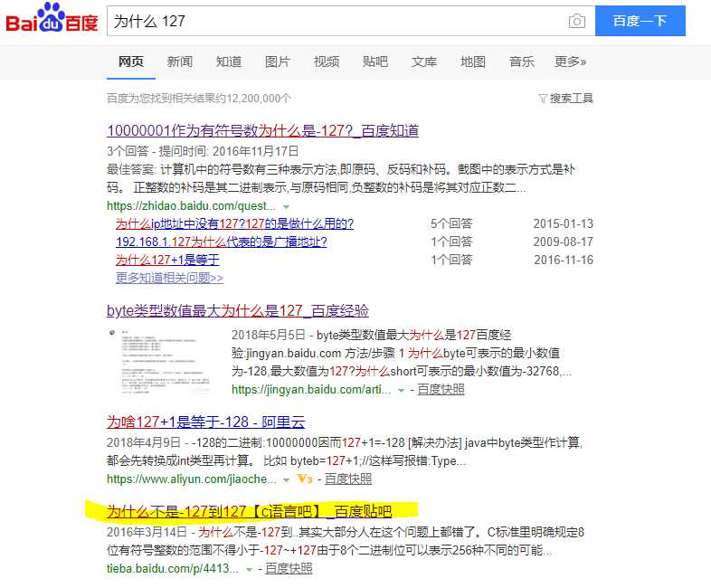Viewport: 711px width, 588px height.
Task: Click date 2009-08-17 in related questions
Action: click(564, 242)
